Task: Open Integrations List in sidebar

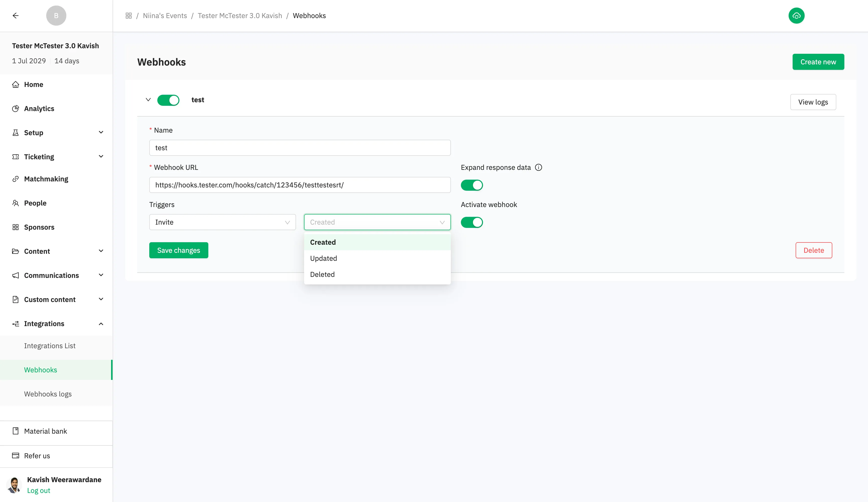Action: pyautogui.click(x=50, y=346)
